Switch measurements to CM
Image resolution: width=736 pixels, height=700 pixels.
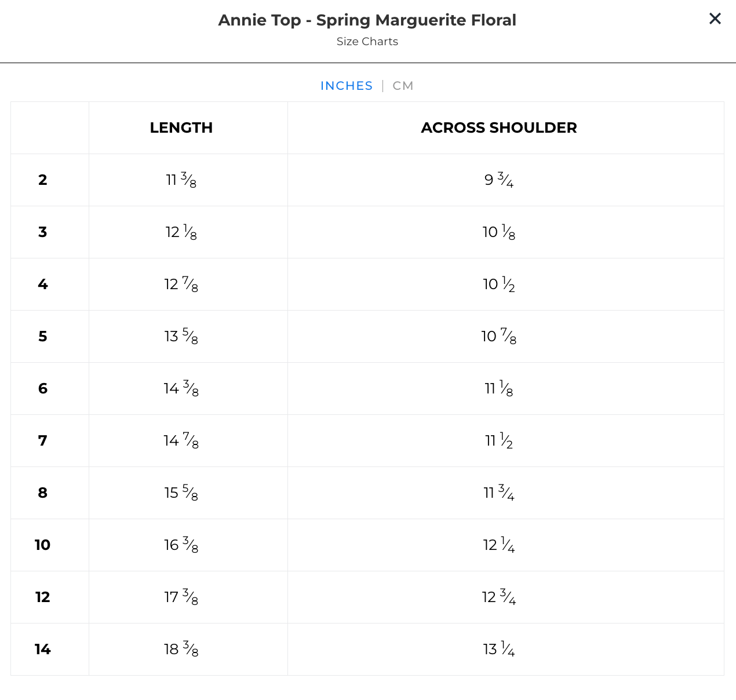pos(403,86)
